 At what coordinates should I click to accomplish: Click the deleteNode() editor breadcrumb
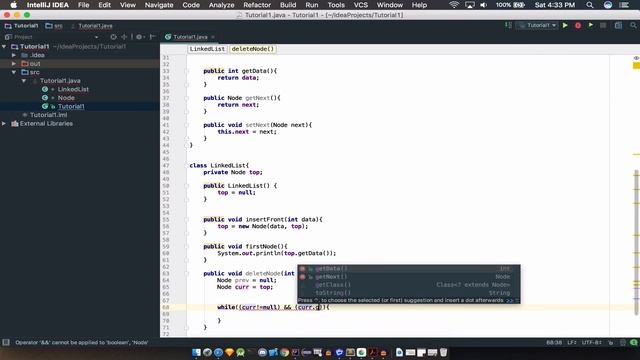point(253,49)
